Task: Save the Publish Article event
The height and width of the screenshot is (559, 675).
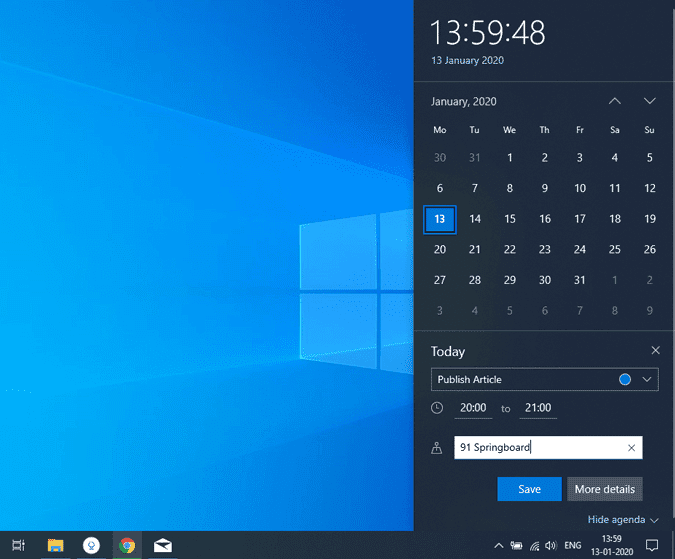Action: click(x=529, y=489)
